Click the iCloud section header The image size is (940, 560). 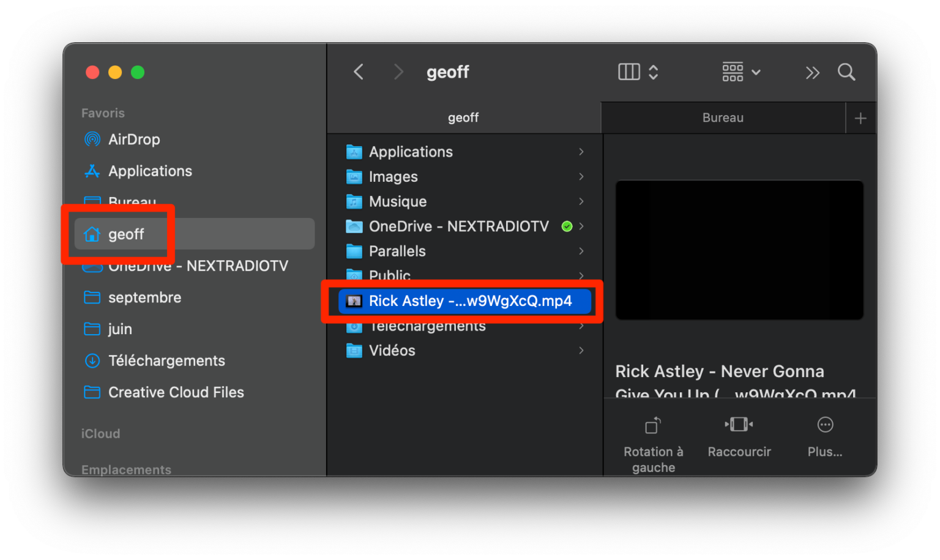101,434
